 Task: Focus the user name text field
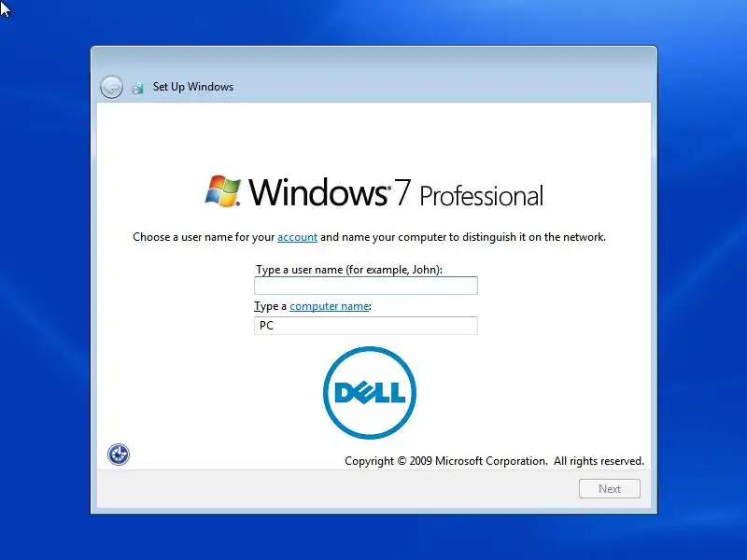[366, 286]
